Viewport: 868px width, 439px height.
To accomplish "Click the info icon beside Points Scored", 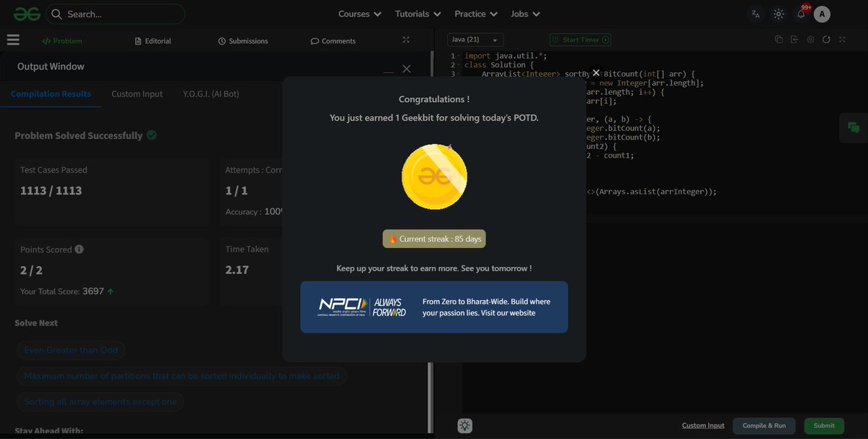I will [x=79, y=249].
